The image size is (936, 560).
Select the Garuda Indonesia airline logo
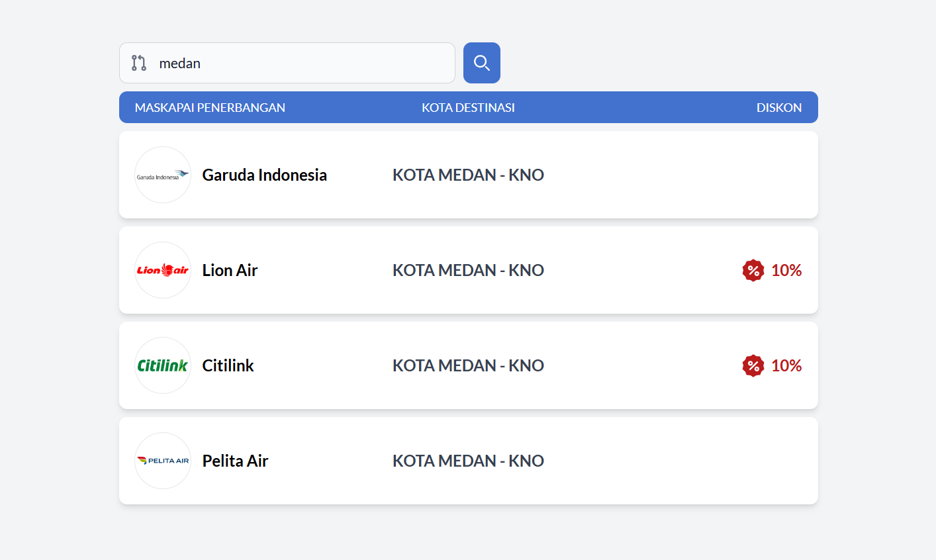[163, 175]
